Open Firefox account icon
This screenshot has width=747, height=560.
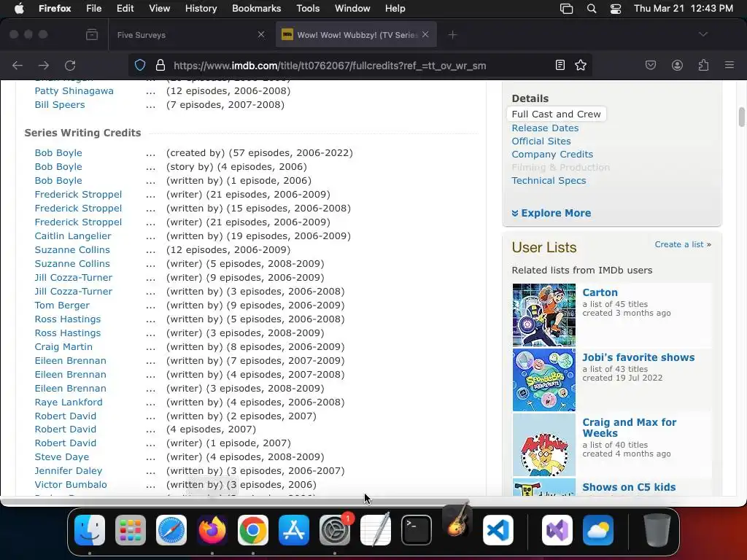[x=677, y=65]
